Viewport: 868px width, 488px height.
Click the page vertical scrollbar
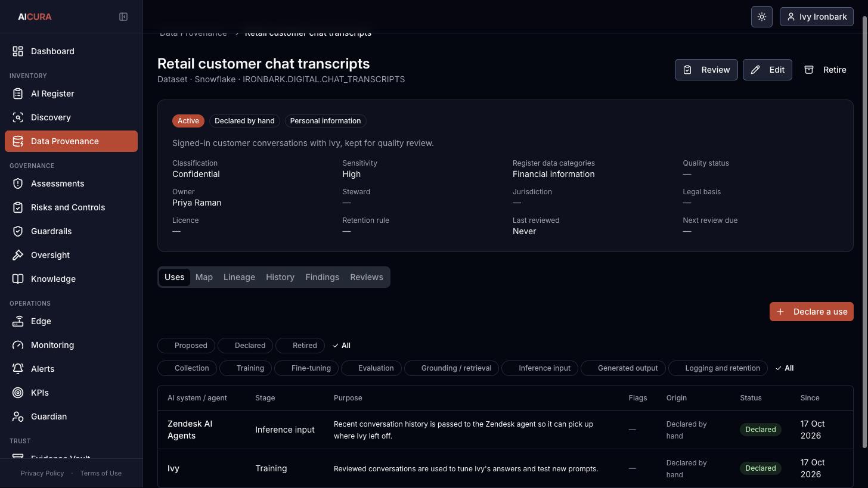click(x=864, y=232)
